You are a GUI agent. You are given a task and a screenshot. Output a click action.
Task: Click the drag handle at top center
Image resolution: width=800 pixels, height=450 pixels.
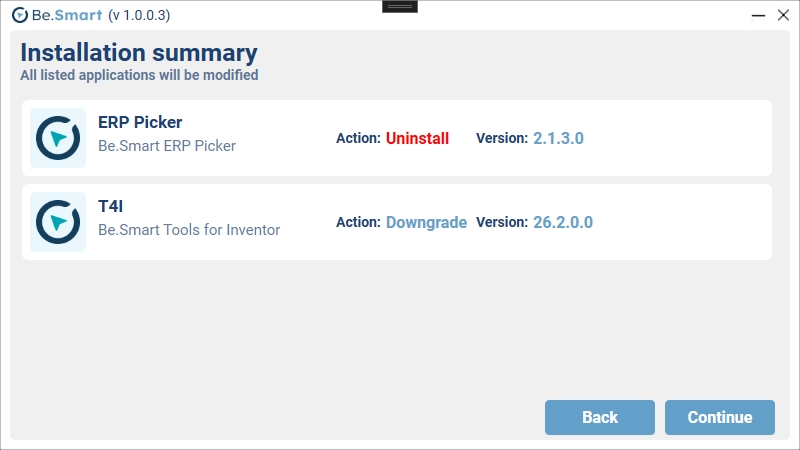coord(400,6)
